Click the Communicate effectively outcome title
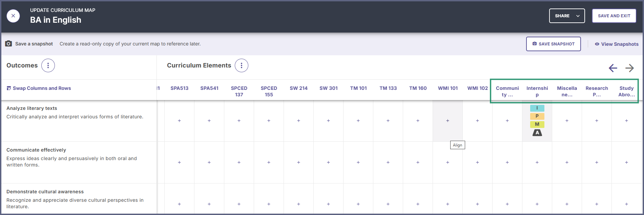This screenshot has height=215, width=644. [x=36, y=150]
